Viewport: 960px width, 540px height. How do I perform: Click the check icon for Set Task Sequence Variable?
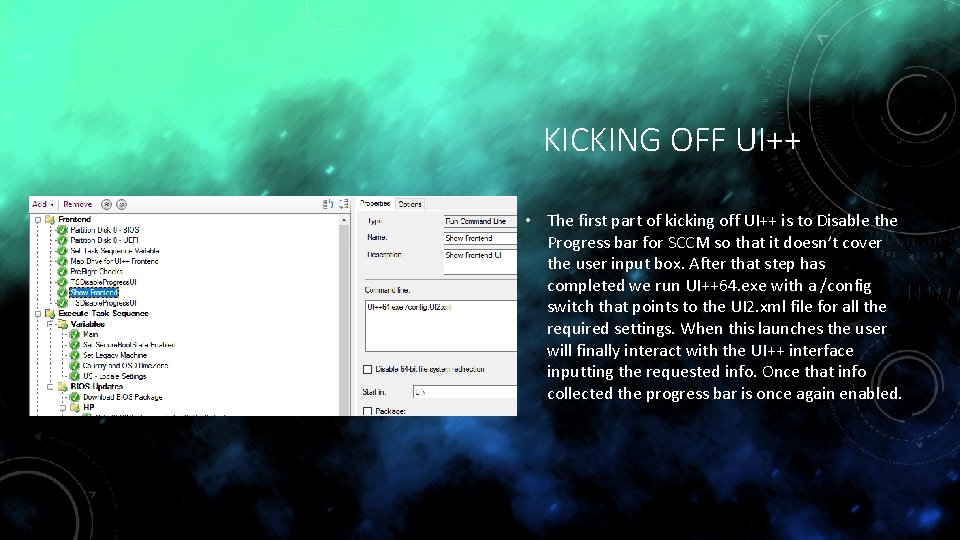click(62, 251)
